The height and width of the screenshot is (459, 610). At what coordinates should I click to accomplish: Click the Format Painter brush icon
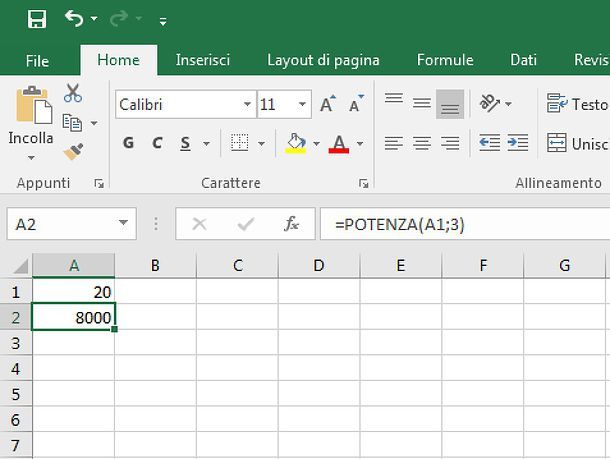(73, 152)
